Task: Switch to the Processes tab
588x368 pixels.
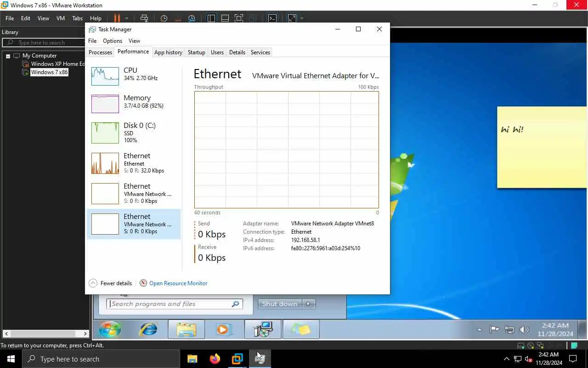Action: coord(100,52)
